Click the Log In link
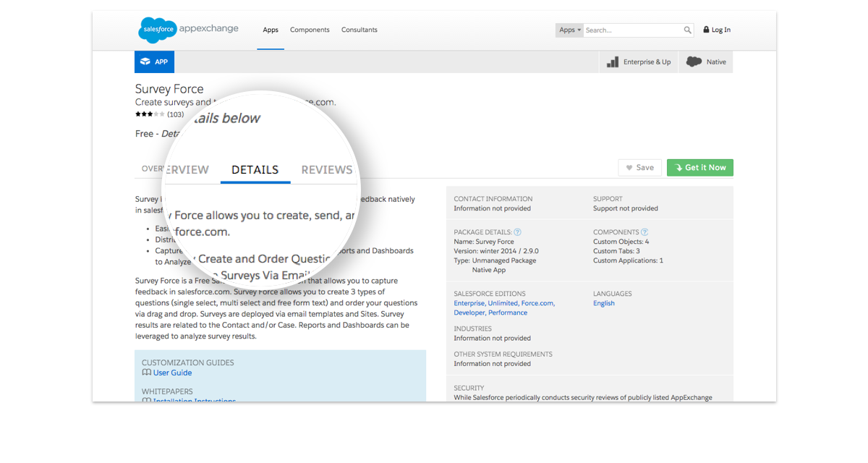Image resolution: width=868 pixels, height=463 pixels. pyautogui.click(x=721, y=30)
